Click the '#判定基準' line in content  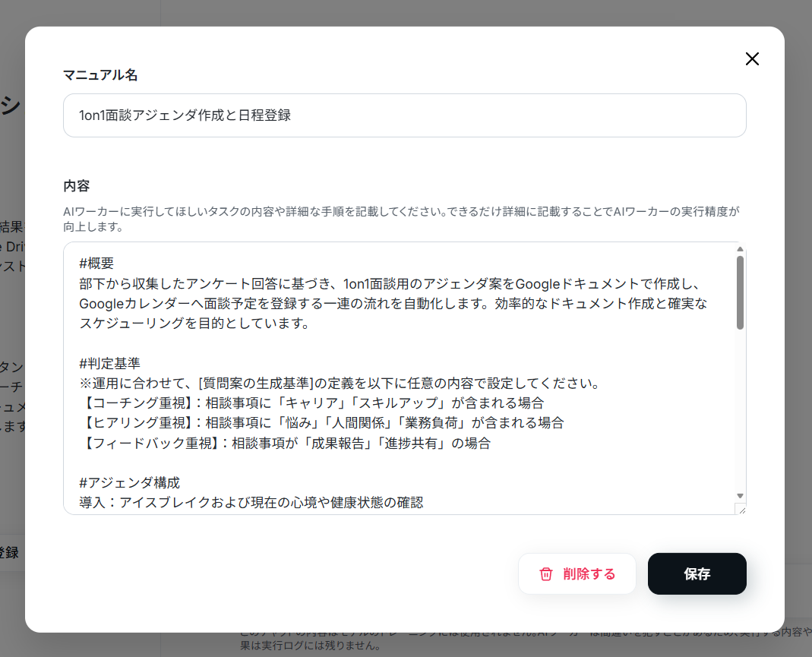tap(110, 364)
